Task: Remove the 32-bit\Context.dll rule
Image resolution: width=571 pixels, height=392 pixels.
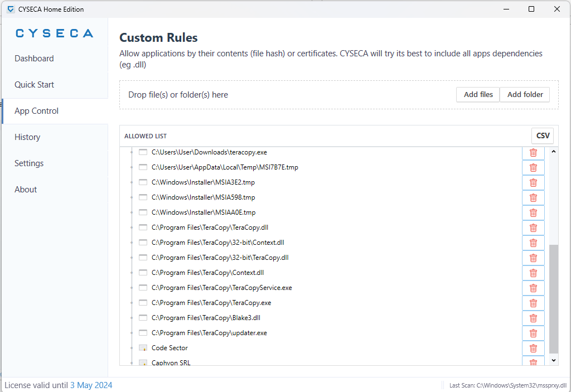Action: (x=533, y=243)
